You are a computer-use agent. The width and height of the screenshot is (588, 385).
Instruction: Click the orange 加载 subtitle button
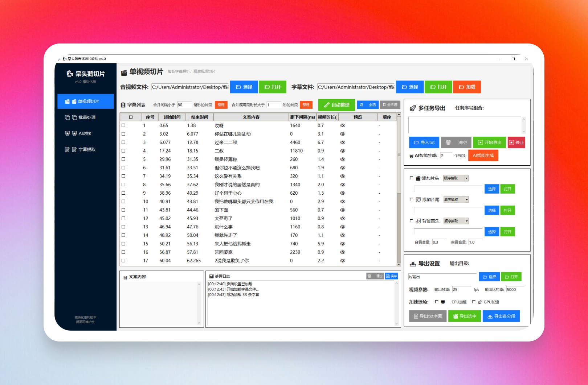tap(467, 87)
